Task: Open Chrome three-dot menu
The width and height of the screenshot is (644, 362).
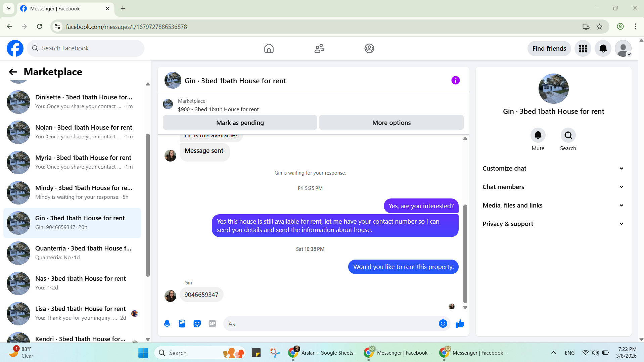Action: [635, 27]
